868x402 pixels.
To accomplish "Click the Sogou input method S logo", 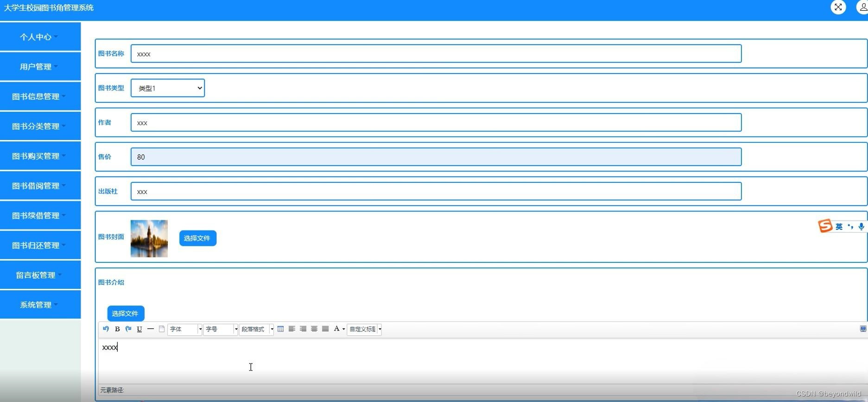I will point(825,226).
